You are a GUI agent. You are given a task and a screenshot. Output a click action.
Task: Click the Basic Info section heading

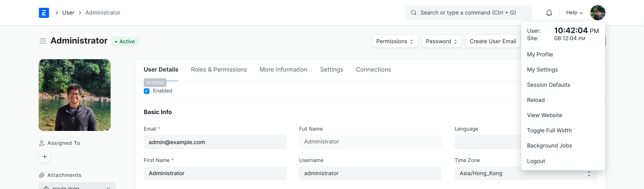[x=158, y=112]
